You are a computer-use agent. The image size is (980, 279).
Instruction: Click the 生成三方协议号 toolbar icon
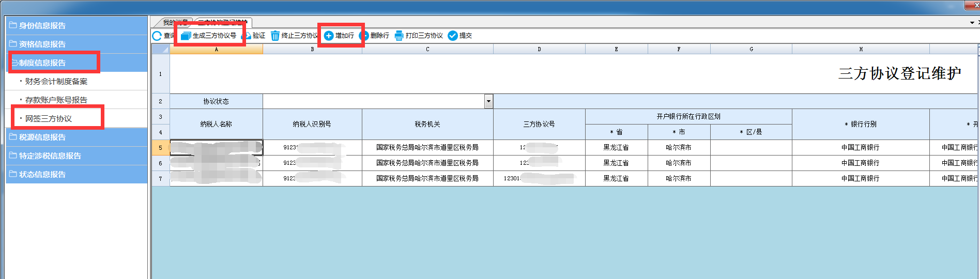[x=186, y=36]
